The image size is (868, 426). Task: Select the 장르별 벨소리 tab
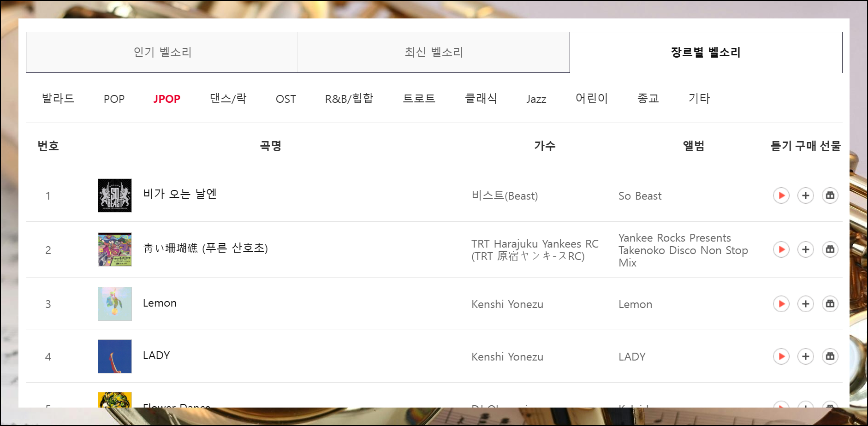pos(706,52)
